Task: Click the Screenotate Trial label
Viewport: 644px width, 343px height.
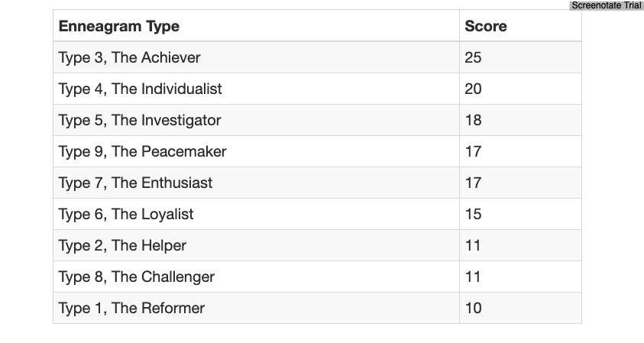Action: (607, 5)
